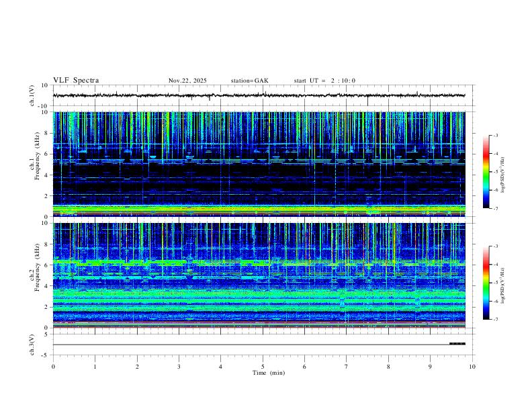The height and width of the screenshot is (411, 532).
Task: Click the "7" tick on the Time axis
Action: 347,367
